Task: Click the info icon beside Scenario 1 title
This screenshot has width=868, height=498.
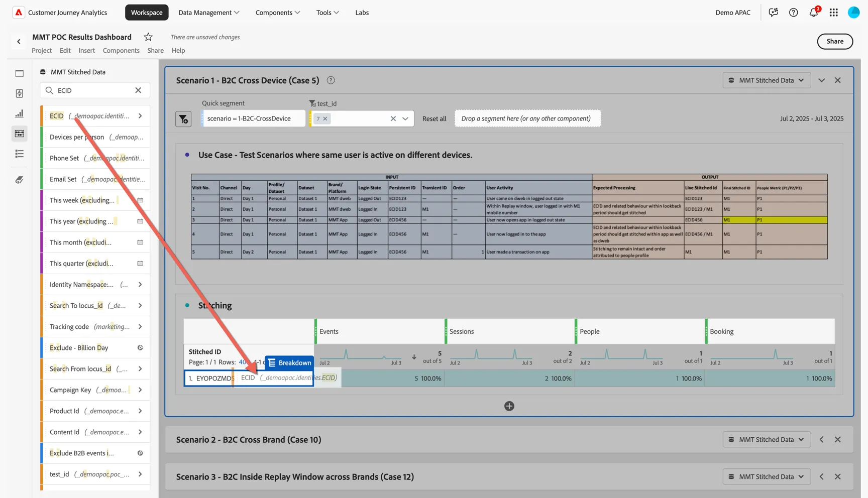Action: [x=331, y=80]
